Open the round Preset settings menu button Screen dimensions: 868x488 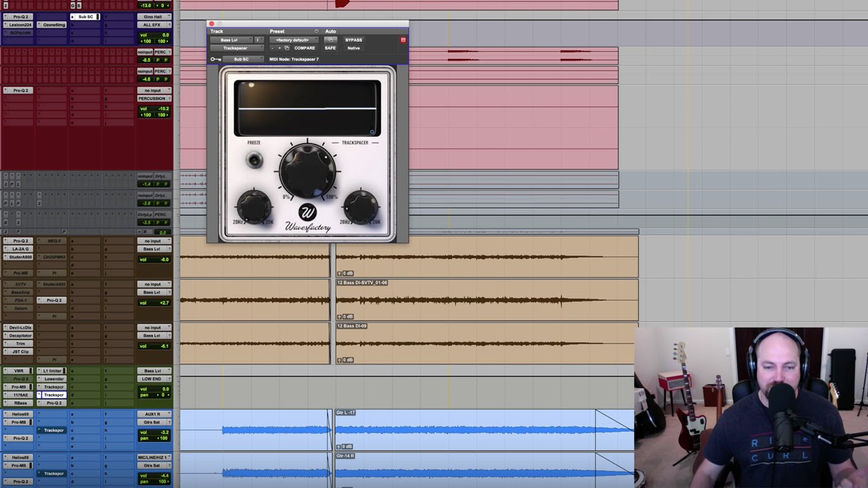pyautogui.click(x=316, y=31)
